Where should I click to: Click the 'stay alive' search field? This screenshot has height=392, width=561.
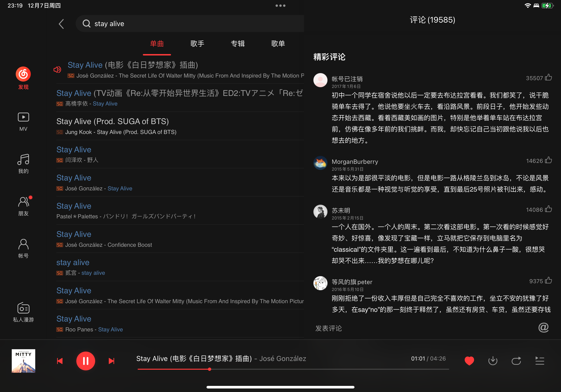click(x=190, y=24)
